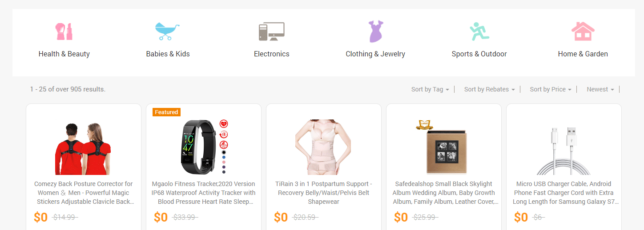Select the Home & Garden category label
This screenshot has width=644, height=230.
coord(583,54)
